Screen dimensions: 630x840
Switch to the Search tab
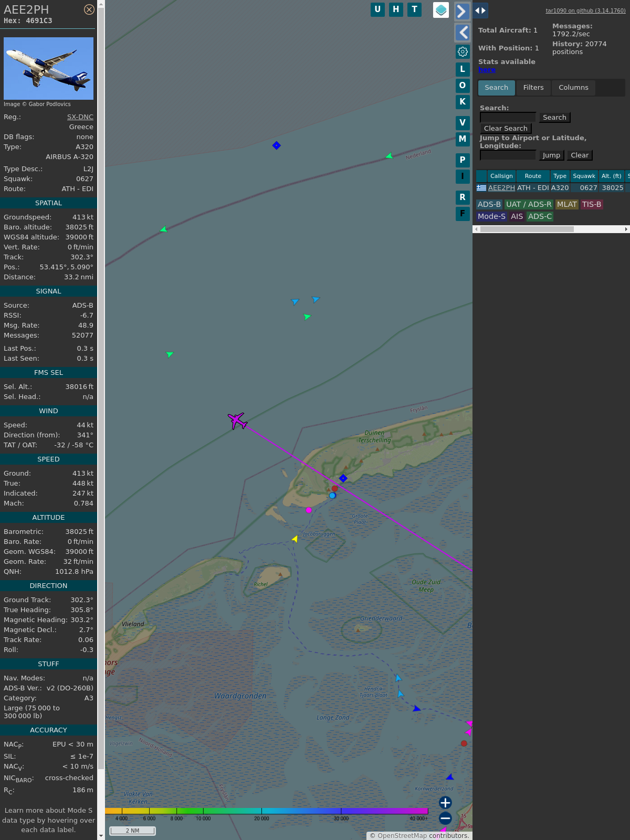coord(496,88)
